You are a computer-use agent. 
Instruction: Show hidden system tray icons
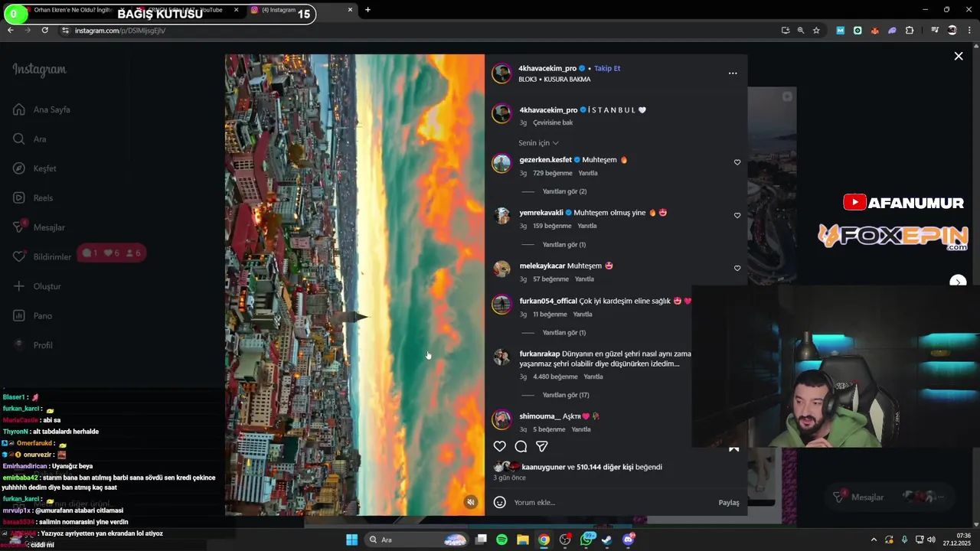pyautogui.click(x=874, y=540)
